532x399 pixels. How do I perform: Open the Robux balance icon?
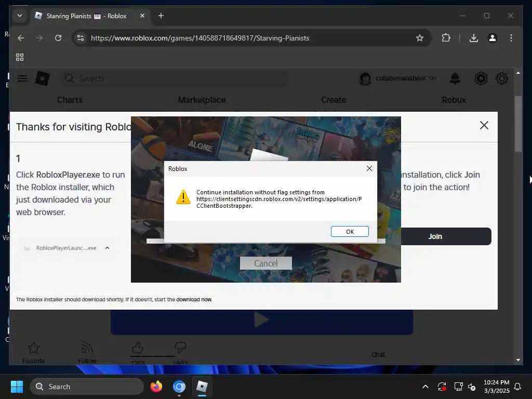point(481,78)
